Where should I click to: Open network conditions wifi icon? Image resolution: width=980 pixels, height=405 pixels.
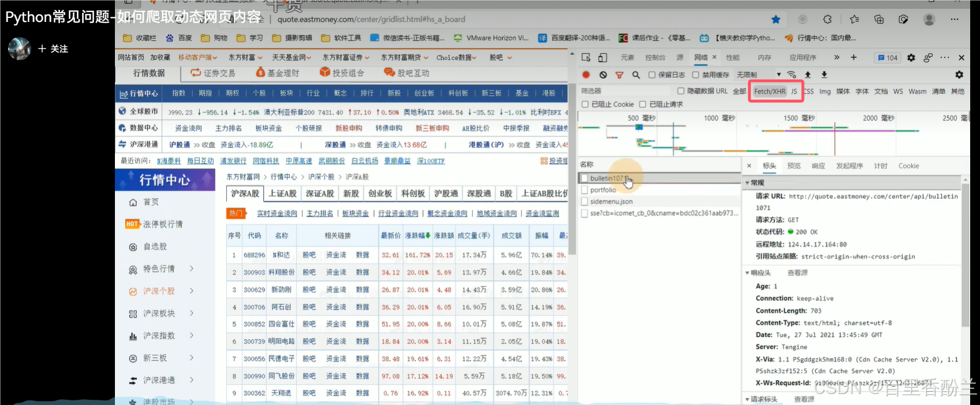pyautogui.click(x=792, y=75)
